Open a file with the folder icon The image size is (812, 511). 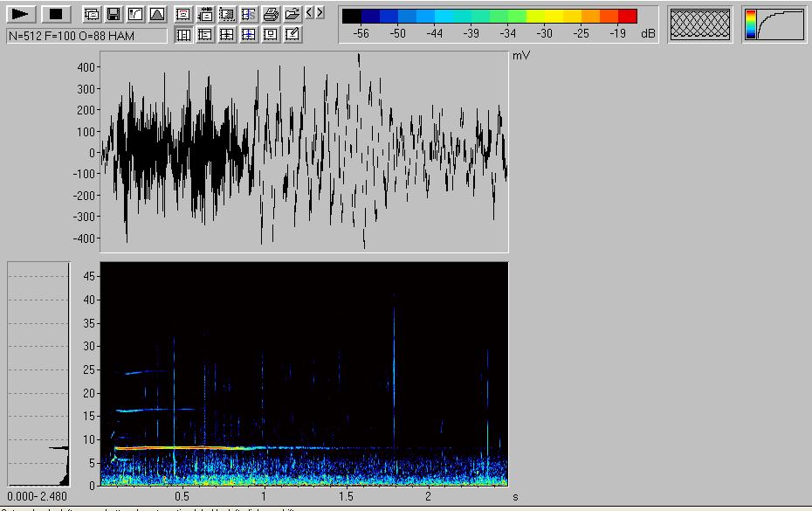point(292,14)
